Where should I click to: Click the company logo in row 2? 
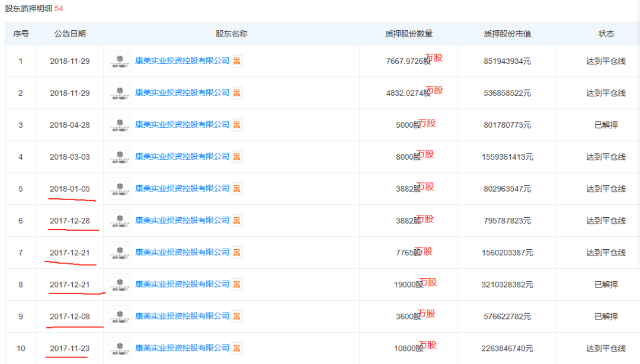tap(120, 93)
